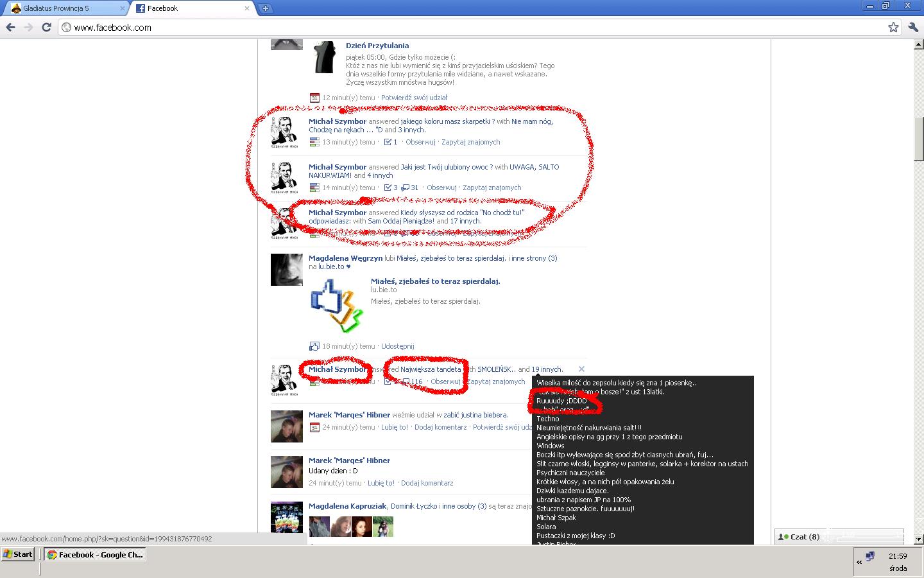
Task: Open the Dzień Przytulania event link
Action: (377, 46)
